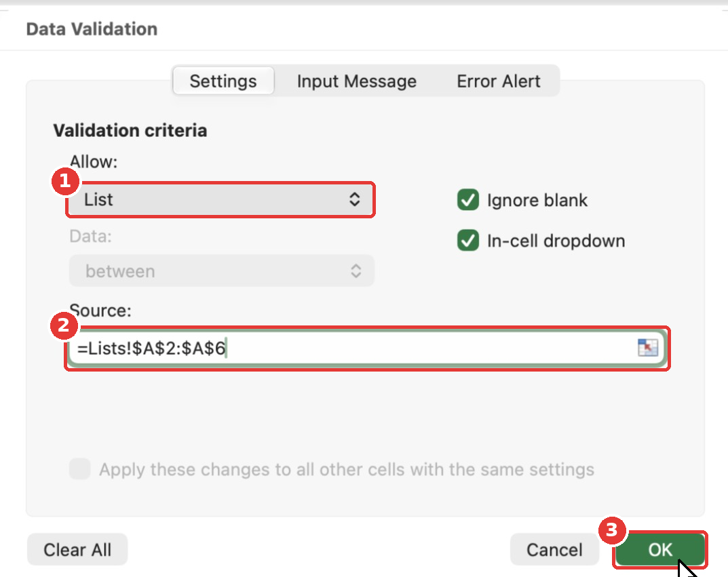Switch to the Input Message tab

(x=357, y=81)
